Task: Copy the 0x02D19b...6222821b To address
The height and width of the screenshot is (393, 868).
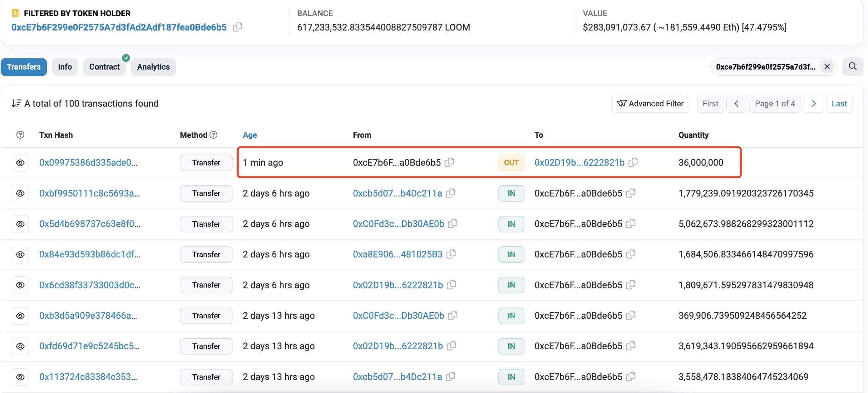Action: tap(633, 162)
